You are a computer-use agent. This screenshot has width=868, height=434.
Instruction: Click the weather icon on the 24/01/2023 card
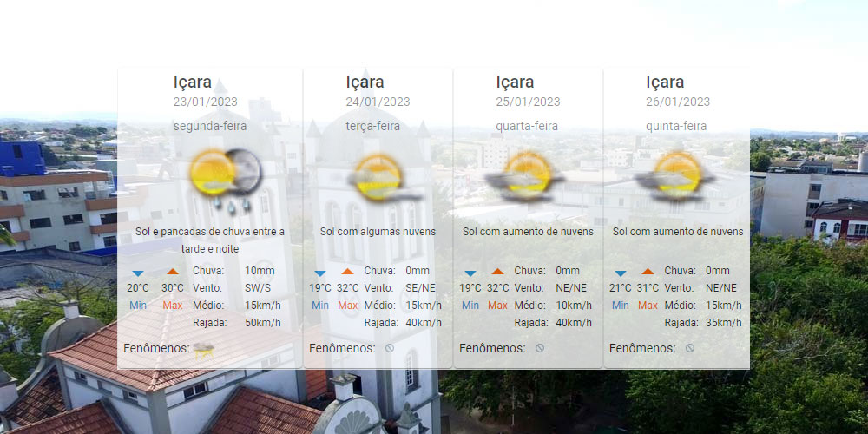click(x=378, y=176)
